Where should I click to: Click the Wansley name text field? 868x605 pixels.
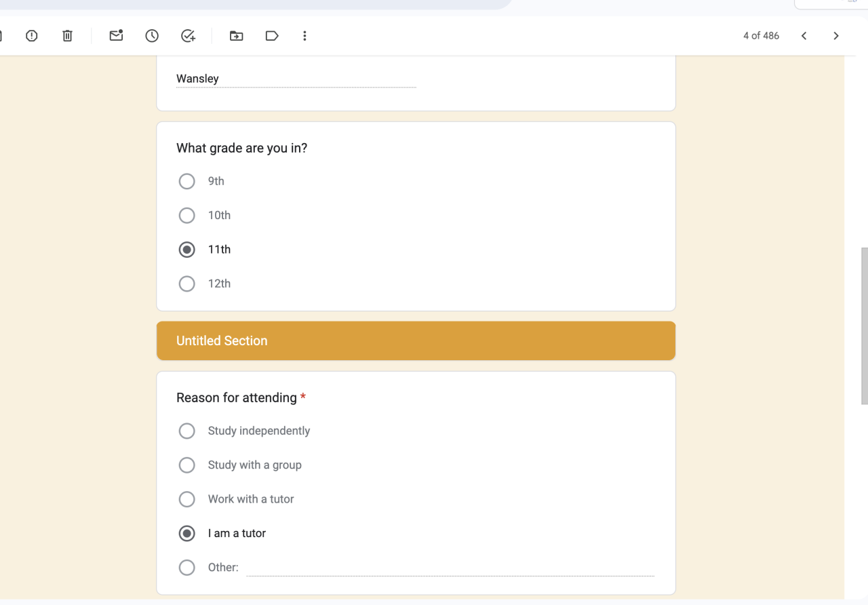pos(296,79)
